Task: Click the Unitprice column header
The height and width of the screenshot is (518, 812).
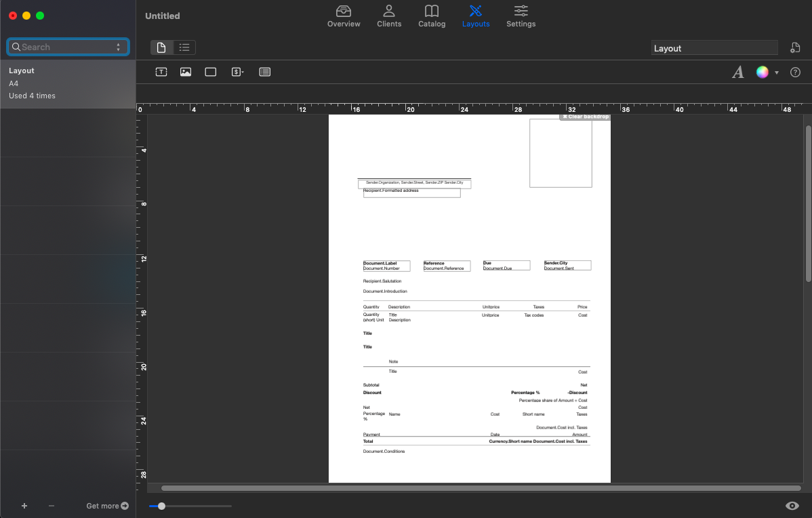Action: (x=491, y=307)
